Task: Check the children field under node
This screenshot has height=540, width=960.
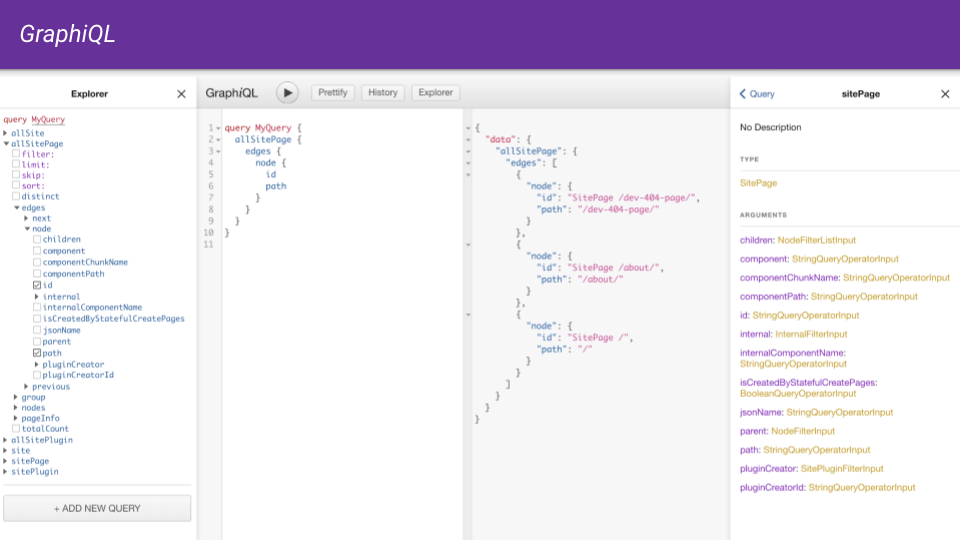Action: point(37,239)
